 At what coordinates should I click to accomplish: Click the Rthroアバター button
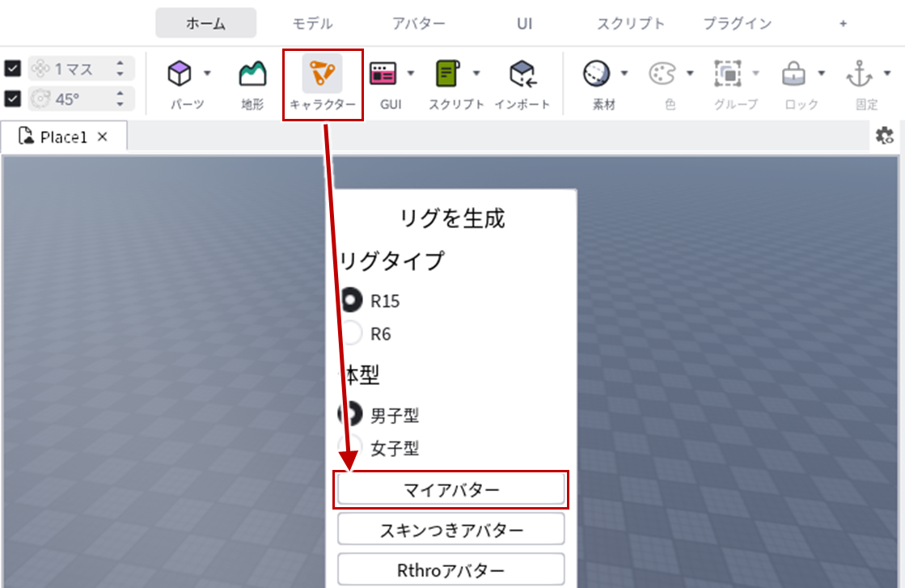[x=450, y=569]
